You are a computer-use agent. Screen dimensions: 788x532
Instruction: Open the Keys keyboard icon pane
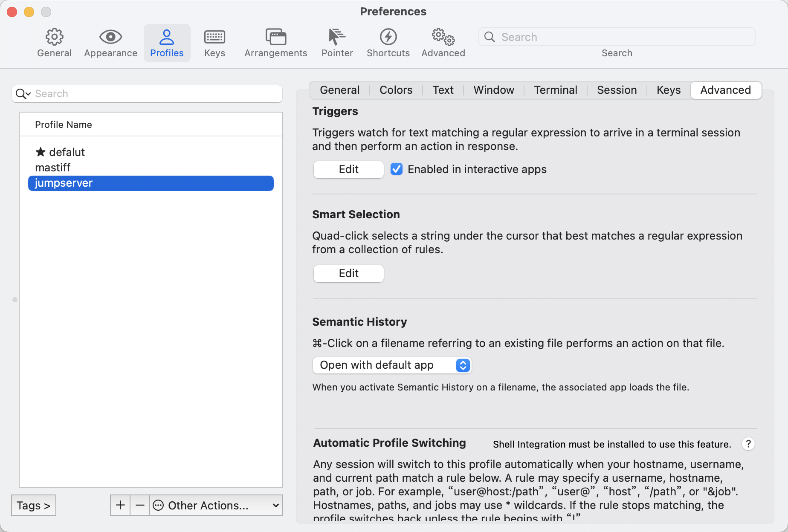click(x=214, y=43)
